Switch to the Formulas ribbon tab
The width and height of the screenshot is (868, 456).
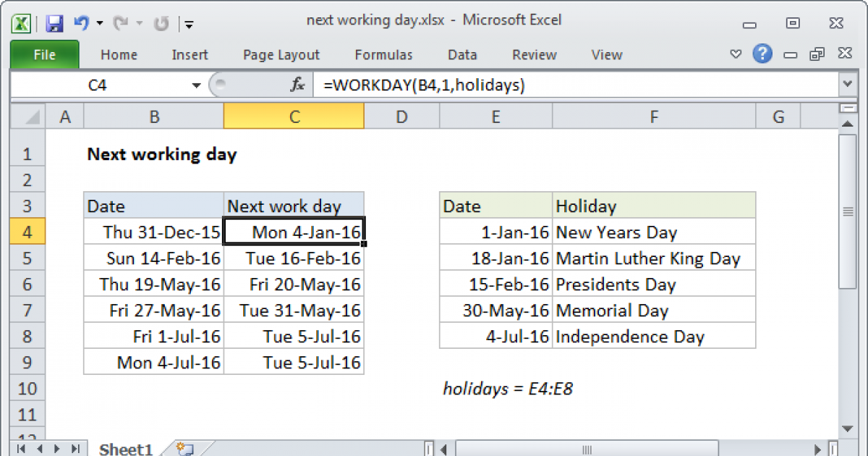pyautogui.click(x=383, y=54)
